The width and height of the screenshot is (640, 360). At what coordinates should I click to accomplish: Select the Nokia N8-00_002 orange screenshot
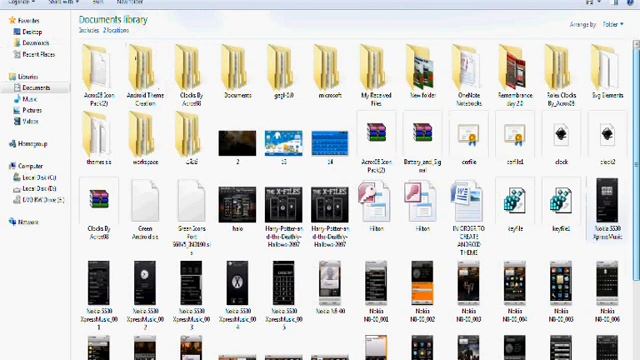pyautogui.click(x=422, y=291)
